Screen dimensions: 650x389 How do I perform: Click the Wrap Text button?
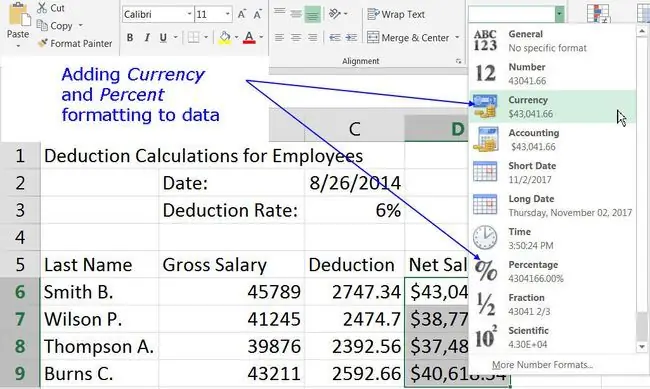click(396, 15)
